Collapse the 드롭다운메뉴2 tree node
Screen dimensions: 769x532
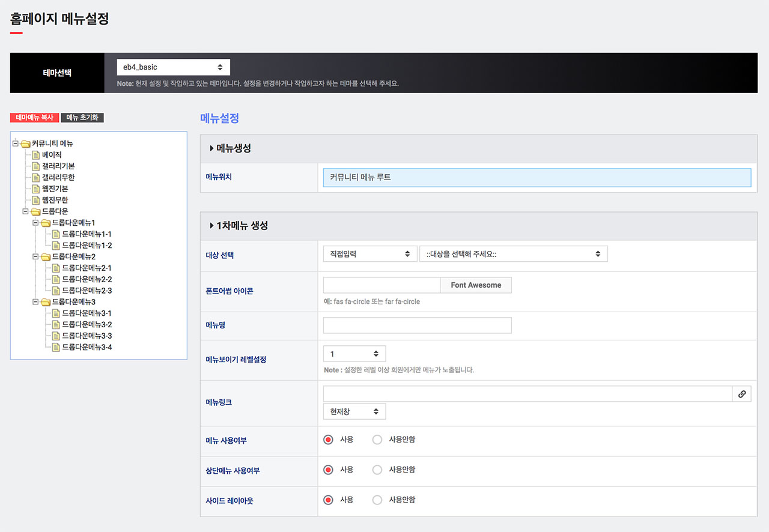click(36, 256)
